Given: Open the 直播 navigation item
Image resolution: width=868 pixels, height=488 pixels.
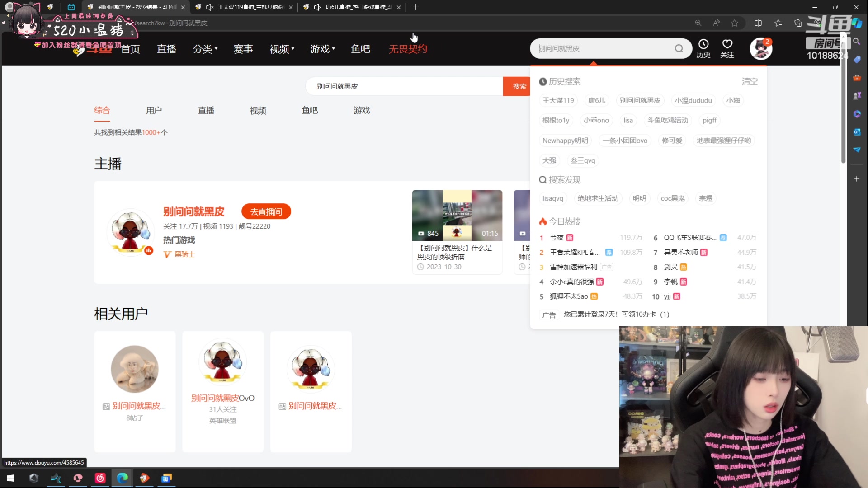Looking at the screenshot, I should click(166, 49).
